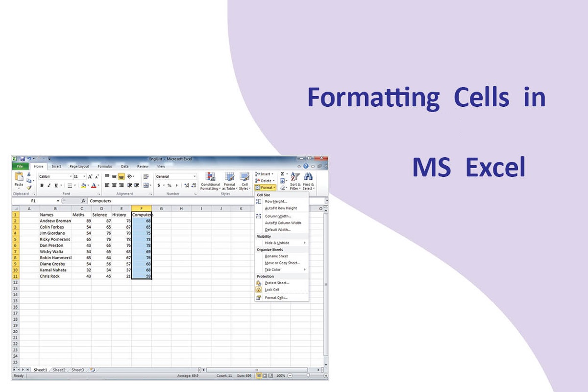Click the Find & Select binoculars icon
This screenshot has height=392, width=588.
(x=308, y=177)
